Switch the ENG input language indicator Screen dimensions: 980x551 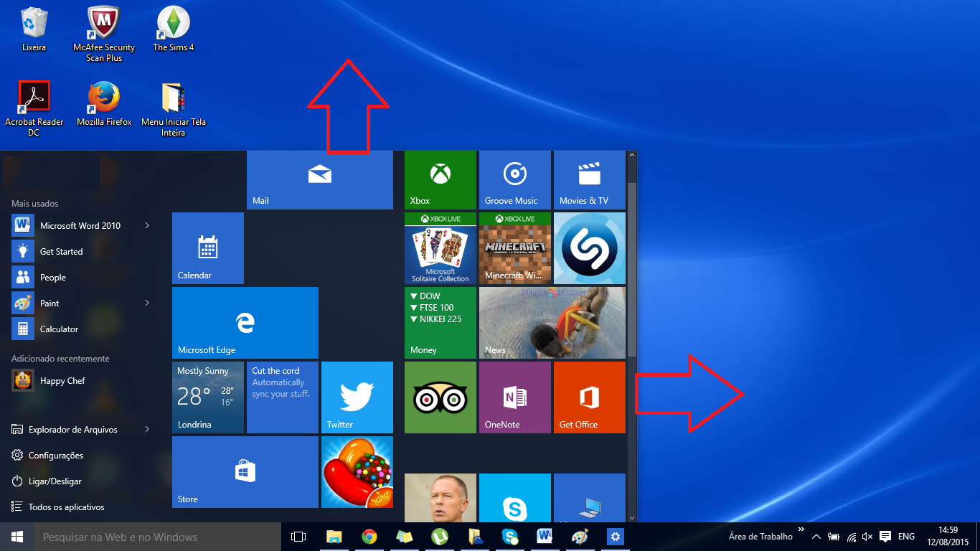click(x=906, y=537)
